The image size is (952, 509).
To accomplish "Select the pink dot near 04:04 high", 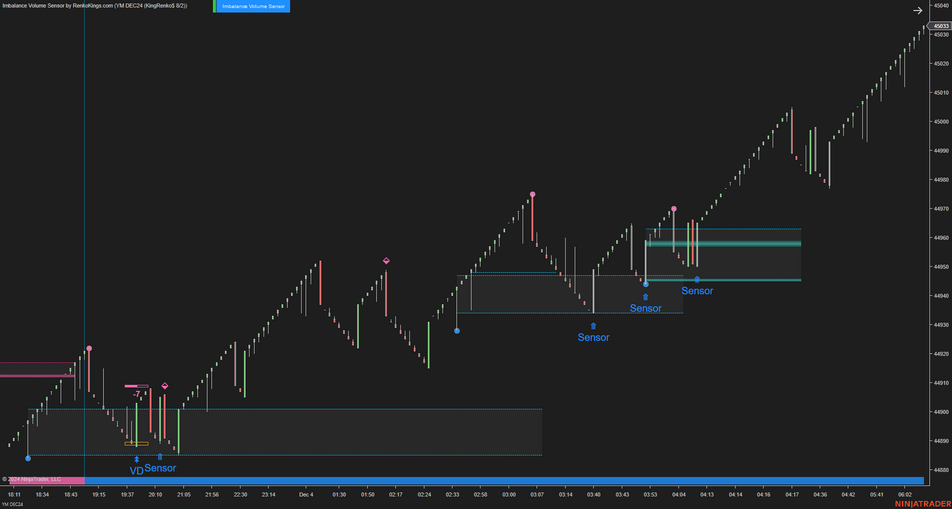I will point(674,209).
